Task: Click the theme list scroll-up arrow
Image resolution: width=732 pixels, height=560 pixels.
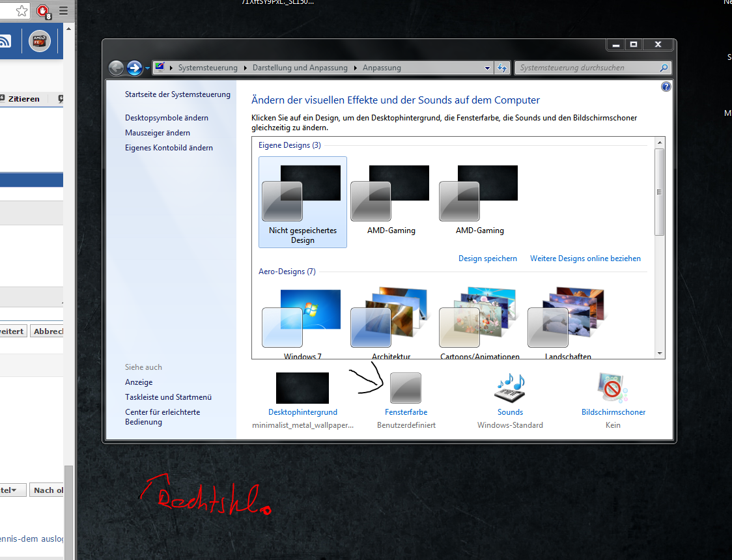Action: point(660,143)
